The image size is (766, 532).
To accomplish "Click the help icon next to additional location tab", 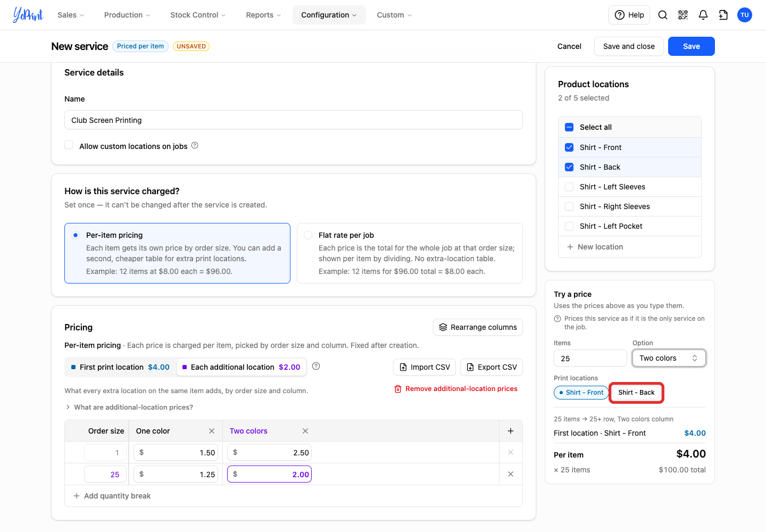I will tap(316, 366).
